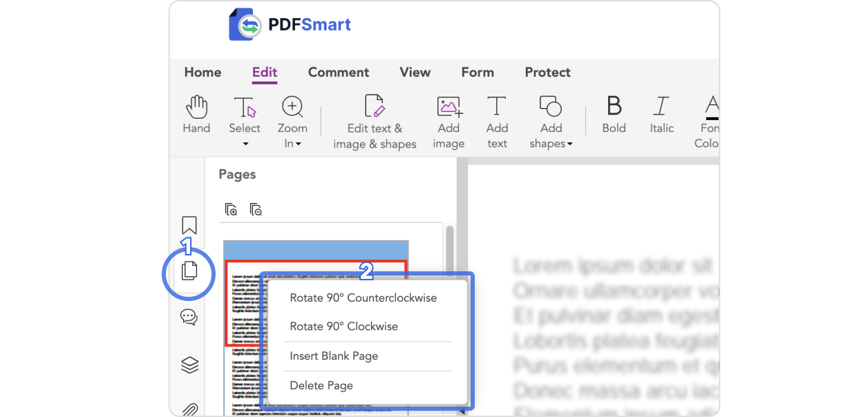Switch to the Comment tab
Viewport: 868px width, 417px height.
click(x=338, y=72)
